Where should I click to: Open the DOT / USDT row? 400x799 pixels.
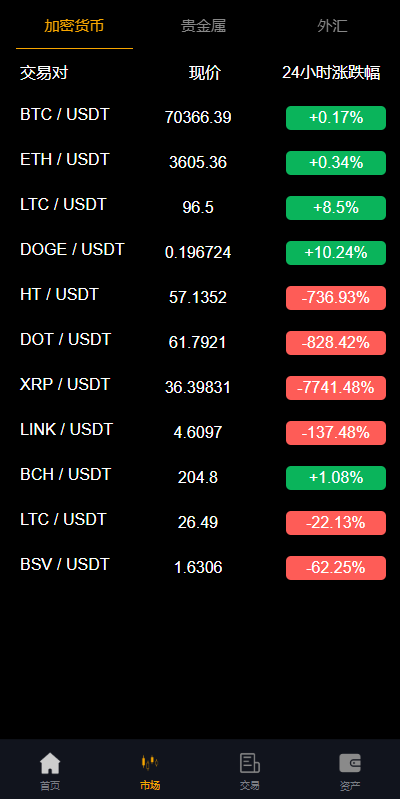click(200, 342)
